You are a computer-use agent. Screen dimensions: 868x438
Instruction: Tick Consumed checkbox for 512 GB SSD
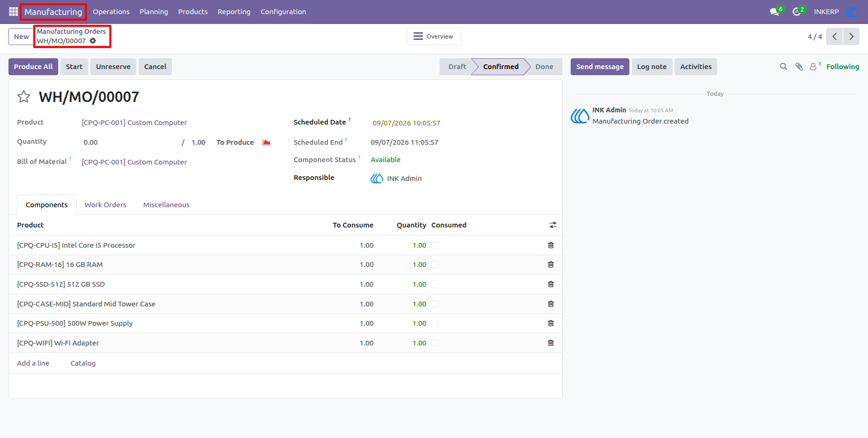click(435, 284)
